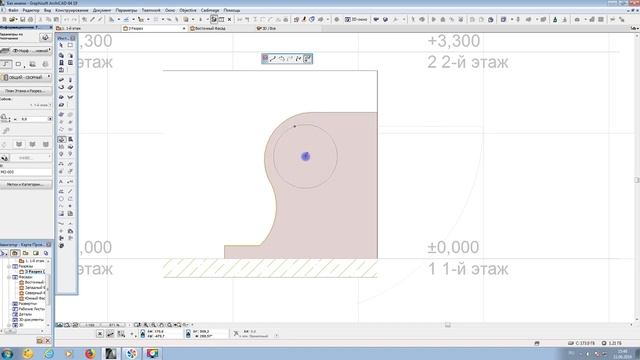
Task: Open Internet Explorer from the taskbar
Action: coord(48,353)
